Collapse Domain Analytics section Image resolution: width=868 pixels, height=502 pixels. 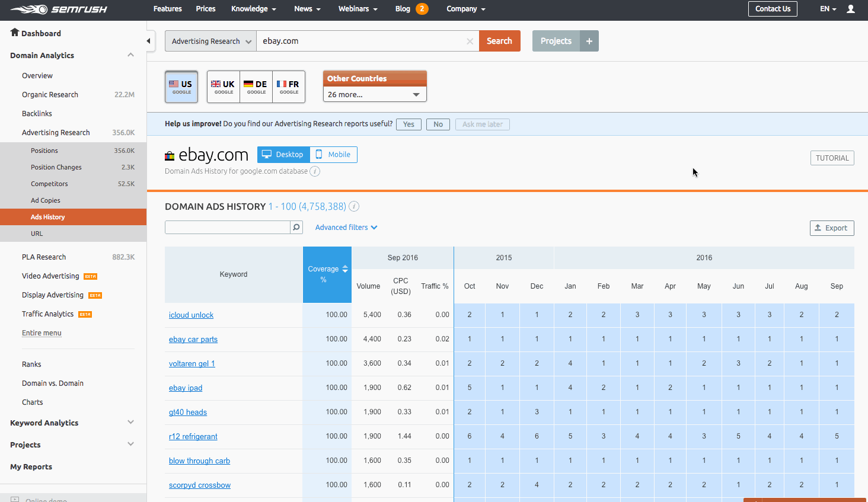(x=130, y=55)
